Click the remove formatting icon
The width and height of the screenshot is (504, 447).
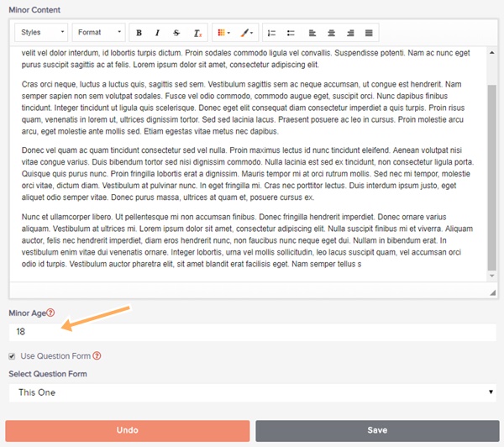(x=197, y=33)
